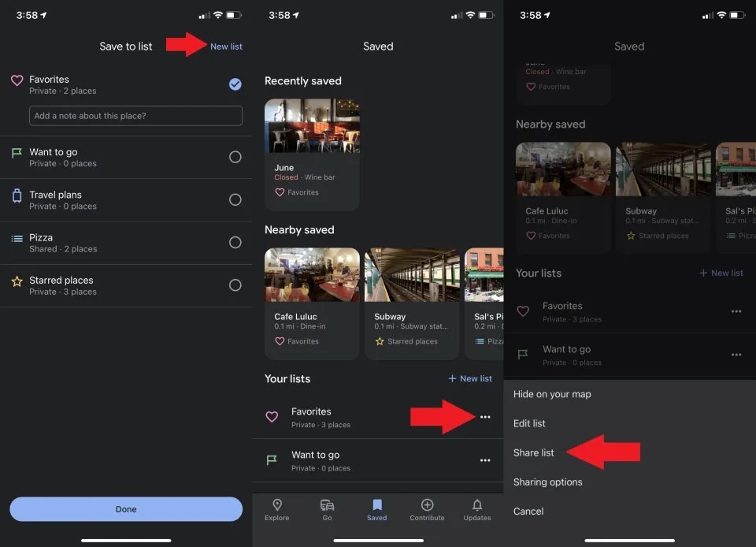Uncheck the Favorites list checkmark
The width and height of the screenshot is (756, 547).
[x=235, y=84]
